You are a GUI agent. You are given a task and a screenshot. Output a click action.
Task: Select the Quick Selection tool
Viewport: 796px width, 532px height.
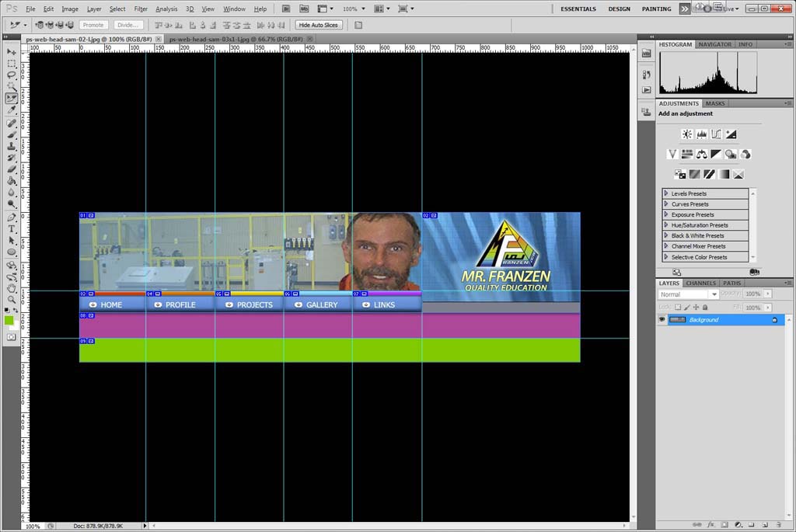[x=11, y=87]
